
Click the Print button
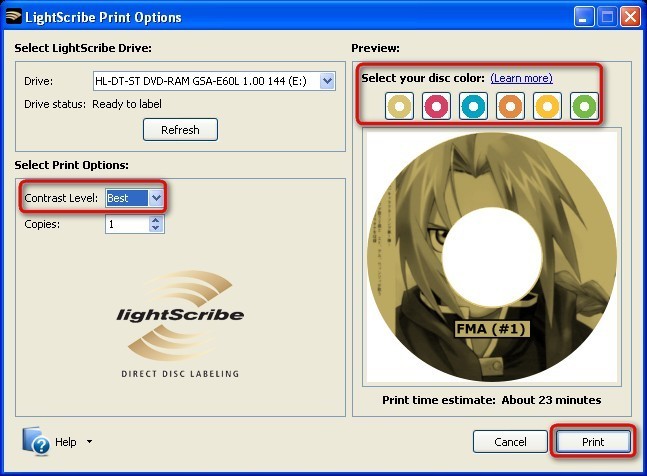pos(593,442)
